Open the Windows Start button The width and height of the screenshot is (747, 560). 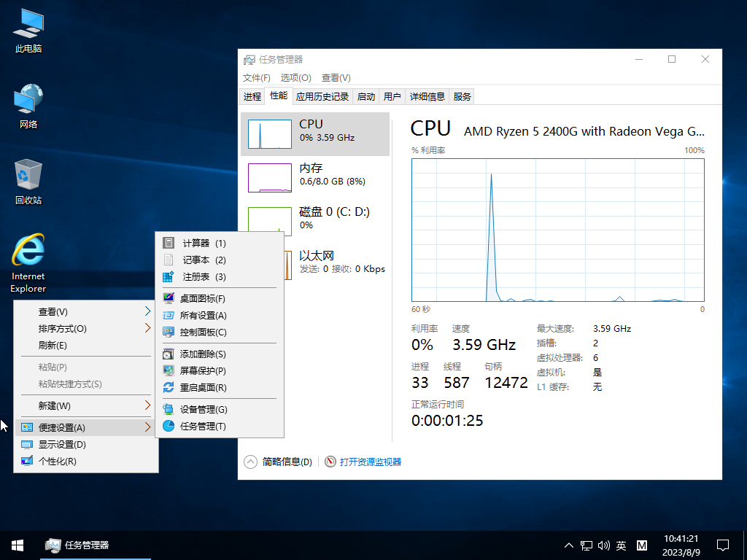(x=18, y=545)
